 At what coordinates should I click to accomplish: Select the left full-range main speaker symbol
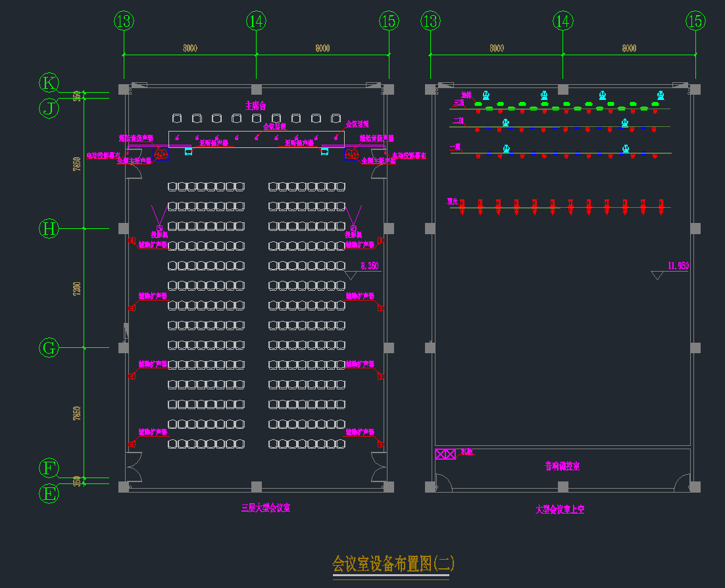coord(161,153)
